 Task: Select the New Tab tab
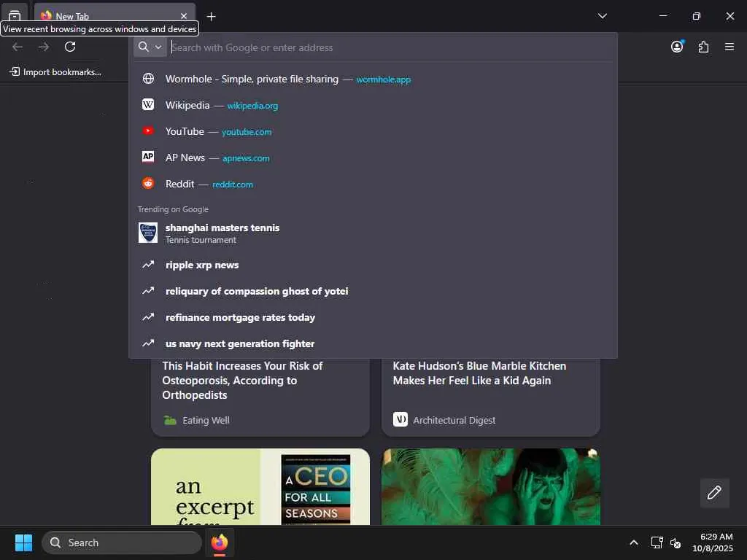[x=115, y=16]
